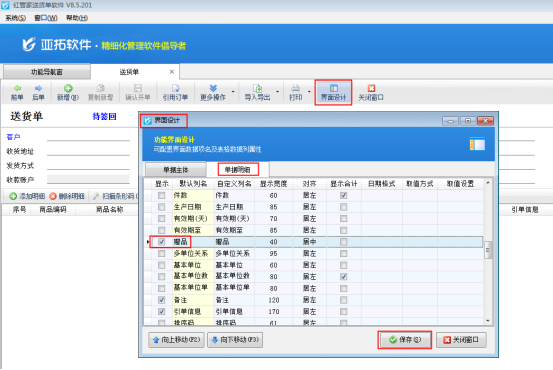Click the 打印 printer icon

[x=296, y=88]
